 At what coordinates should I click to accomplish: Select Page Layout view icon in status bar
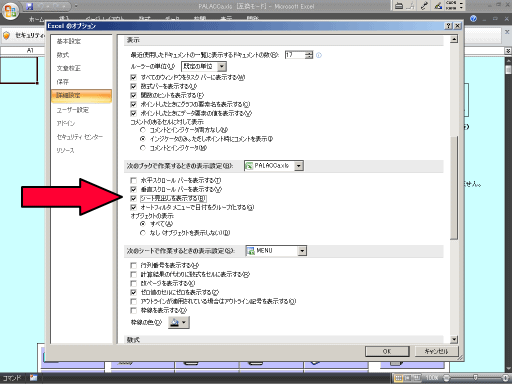408,378
